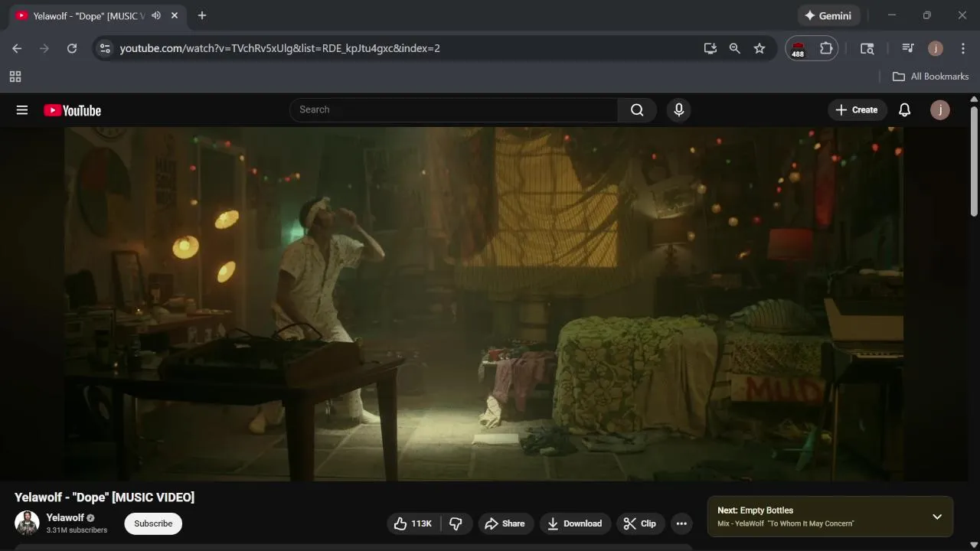Open the Gemini button
The image size is (980, 551).
point(828,15)
